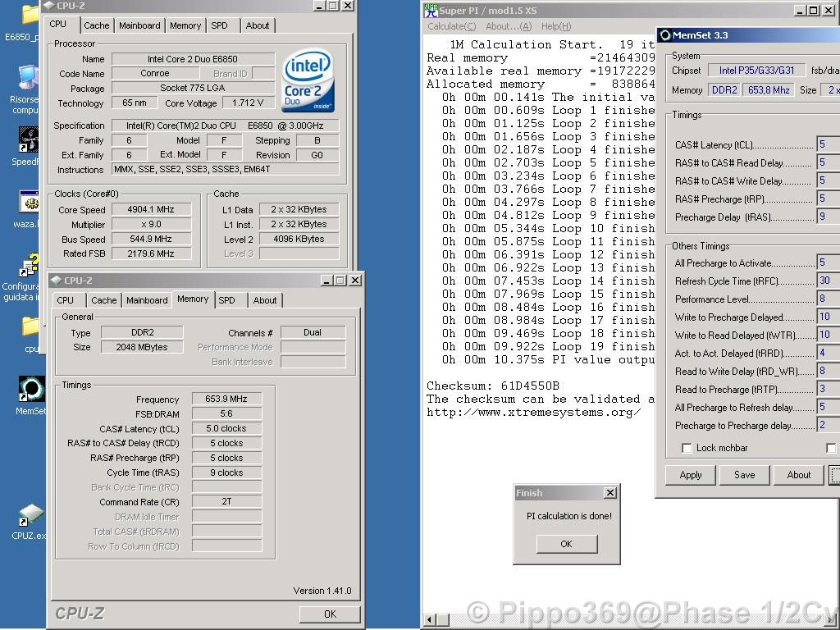Select the CPUZ.exe desktop shortcut icon
This screenshot has width=840, height=630.
pyautogui.click(x=30, y=515)
